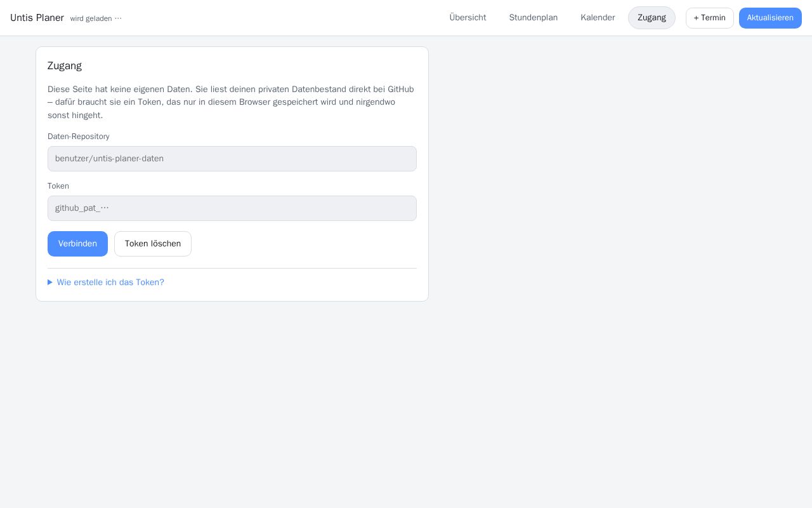
Task: Add a new Termin
Action: tap(709, 18)
